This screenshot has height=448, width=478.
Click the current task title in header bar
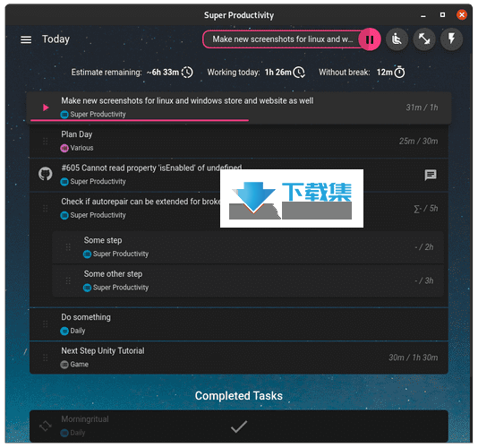tap(283, 39)
